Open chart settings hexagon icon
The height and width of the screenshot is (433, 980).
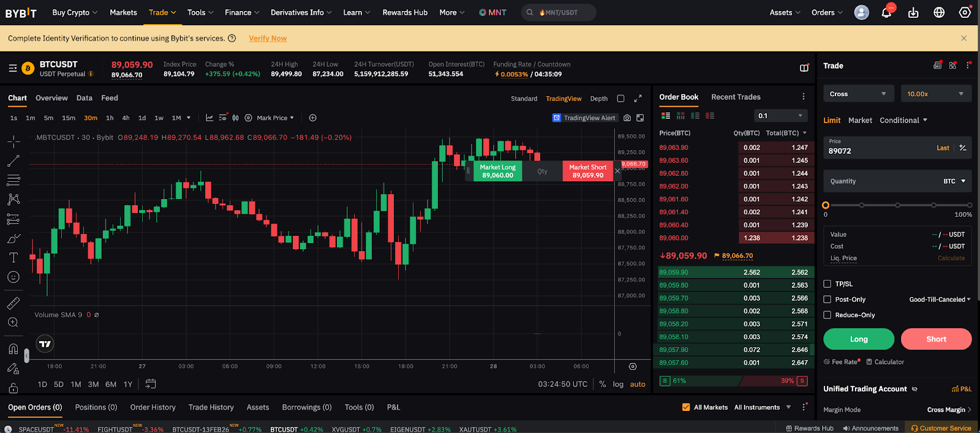point(248,118)
